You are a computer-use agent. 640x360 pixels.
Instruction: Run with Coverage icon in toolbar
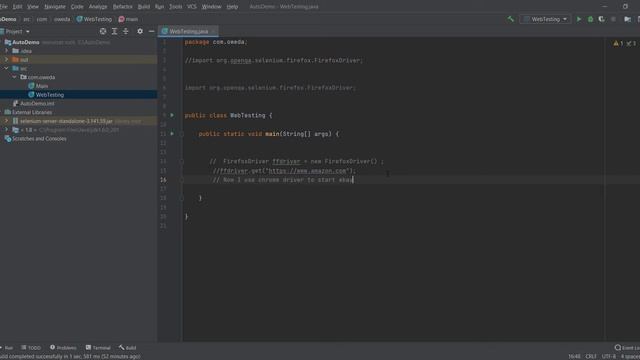point(602,19)
